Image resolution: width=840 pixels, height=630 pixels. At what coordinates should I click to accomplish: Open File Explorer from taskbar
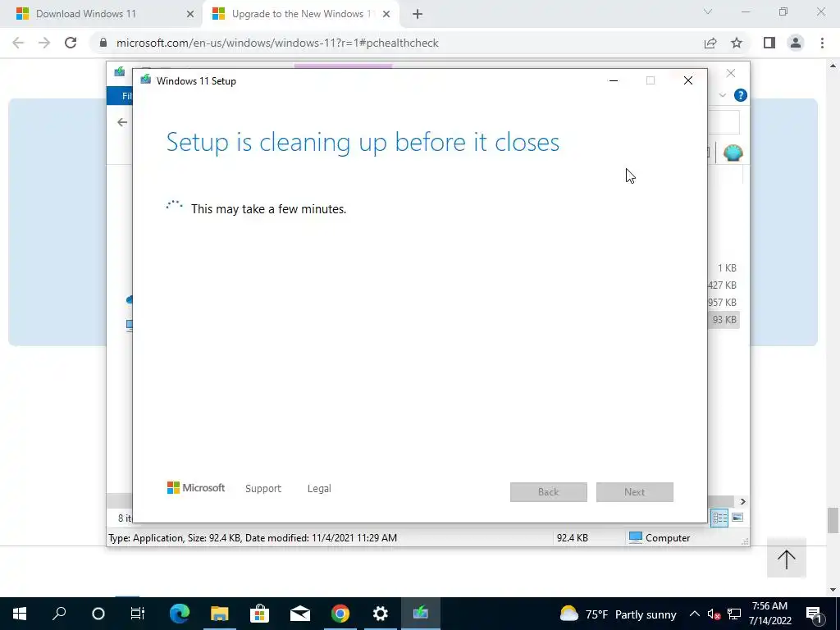[x=220, y=614]
